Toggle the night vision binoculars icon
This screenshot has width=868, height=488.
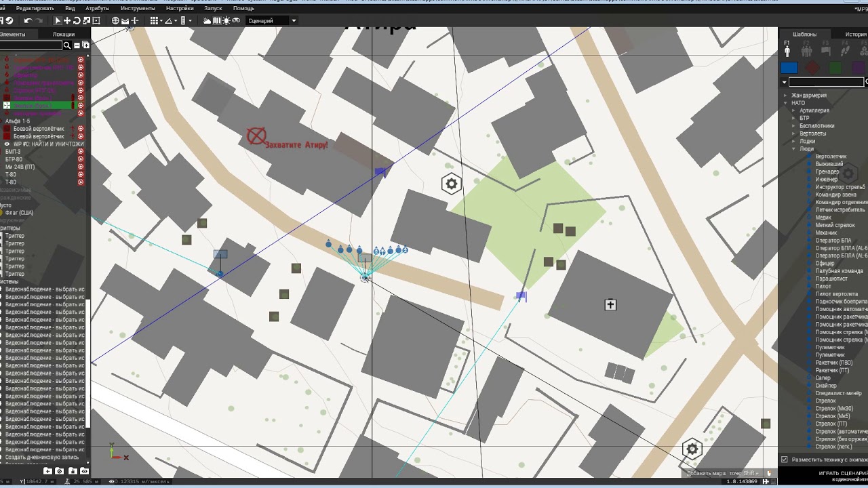point(235,21)
